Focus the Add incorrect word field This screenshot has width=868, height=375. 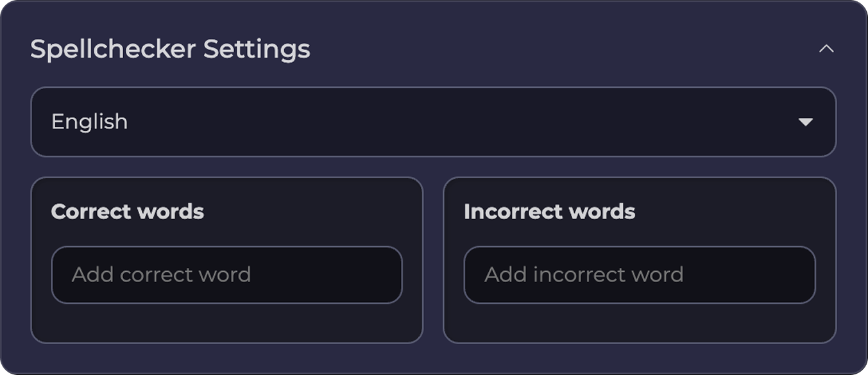coord(639,275)
